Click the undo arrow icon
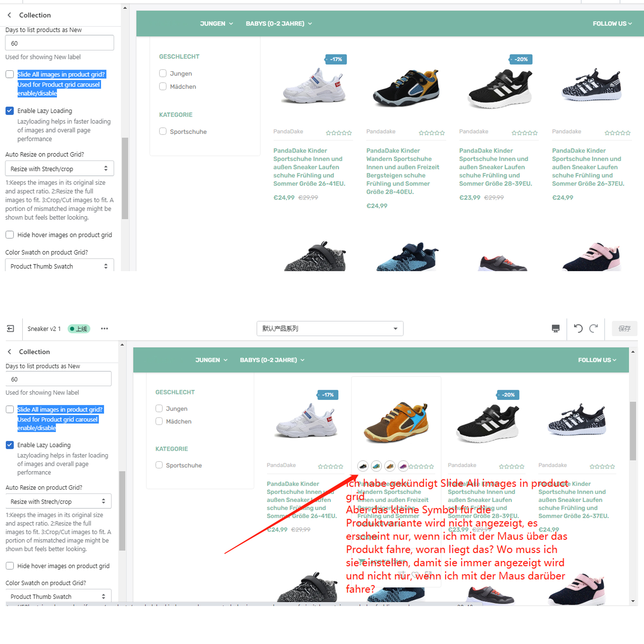Image resolution: width=644 pixels, height=644 pixels. click(x=578, y=329)
